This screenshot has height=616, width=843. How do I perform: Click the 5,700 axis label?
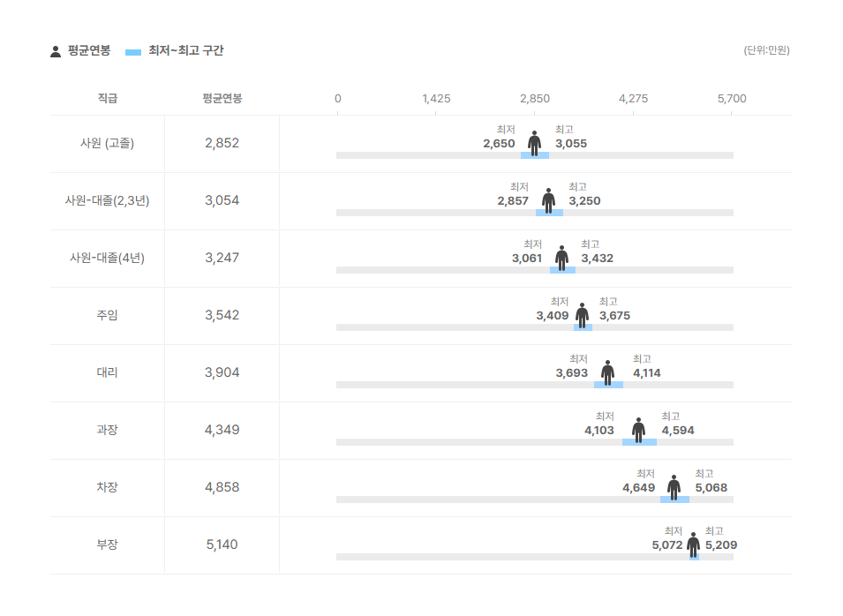(x=732, y=98)
